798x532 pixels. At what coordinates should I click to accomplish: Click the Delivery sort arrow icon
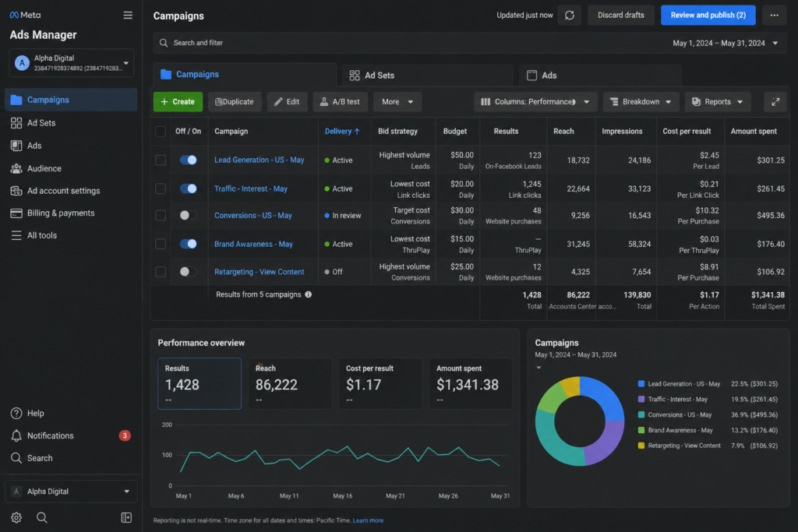[357, 131]
